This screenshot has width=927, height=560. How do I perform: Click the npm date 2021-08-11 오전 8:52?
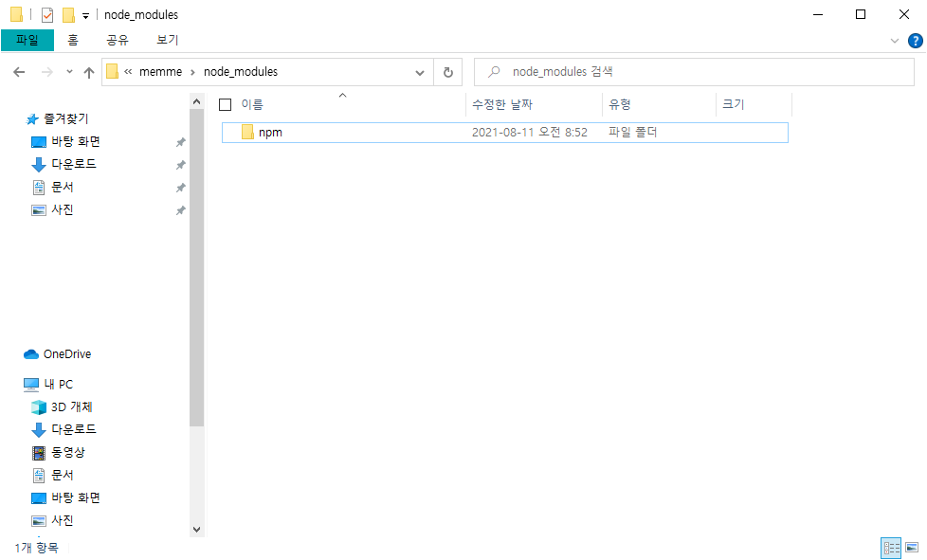[x=530, y=133]
